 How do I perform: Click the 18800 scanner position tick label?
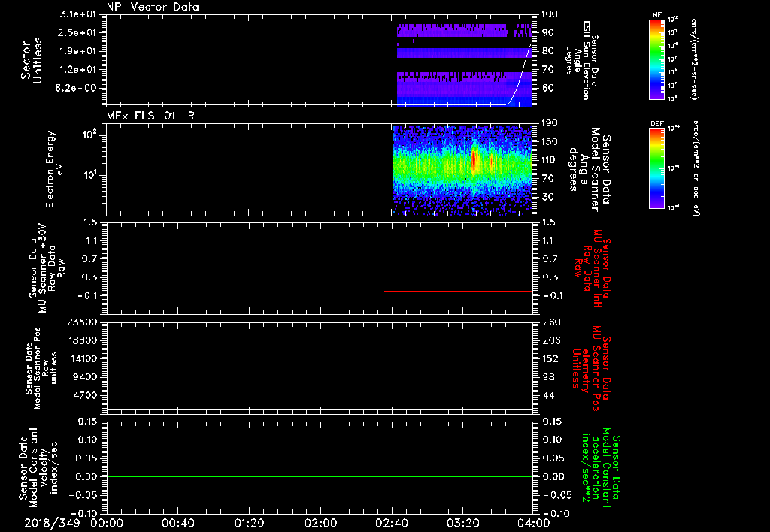pyautogui.click(x=82, y=340)
